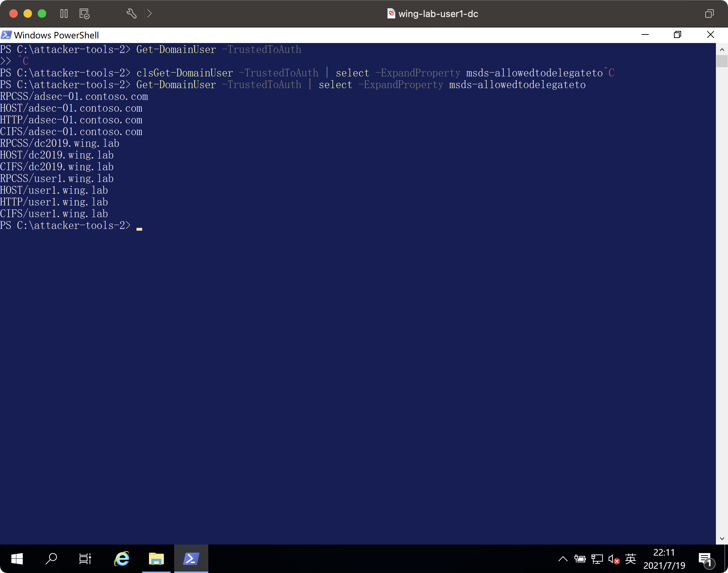Click HOST/user1.wing.lab output line

point(54,190)
